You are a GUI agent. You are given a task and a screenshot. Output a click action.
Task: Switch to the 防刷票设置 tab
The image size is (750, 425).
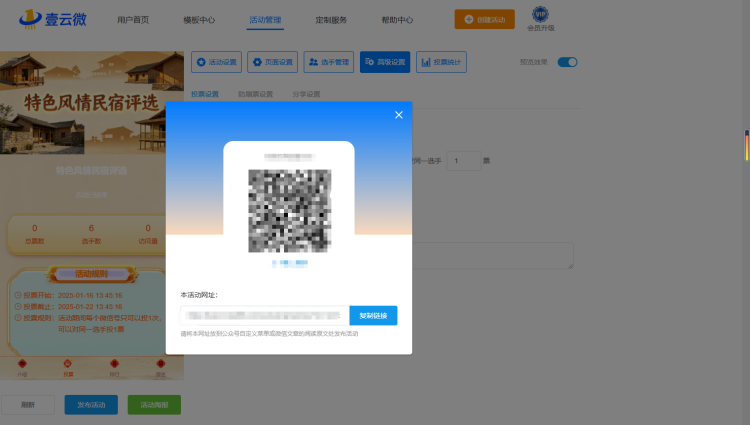[x=255, y=94]
